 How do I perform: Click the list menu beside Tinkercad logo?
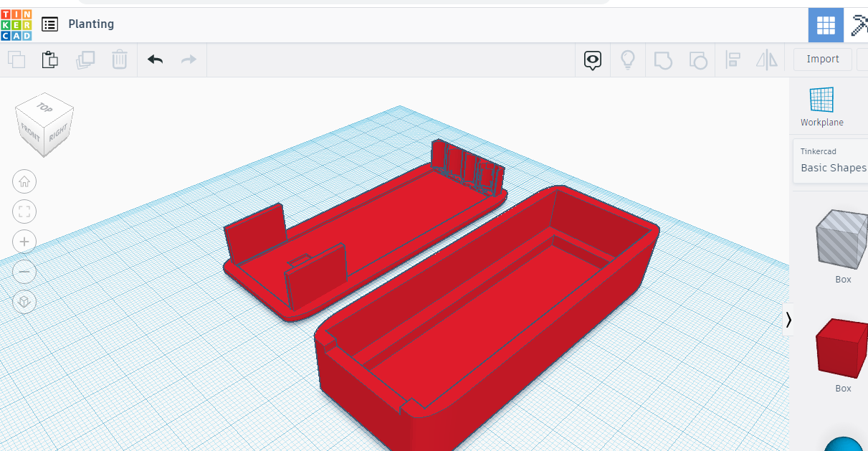pyautogui.click(x=49, y=24)
